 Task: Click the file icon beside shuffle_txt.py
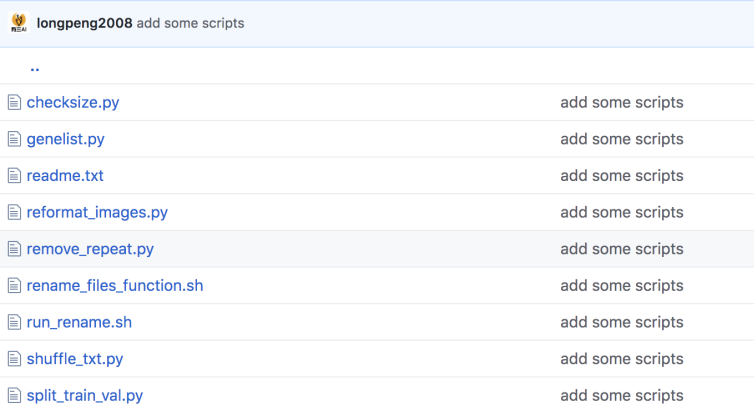coord(14,359)
